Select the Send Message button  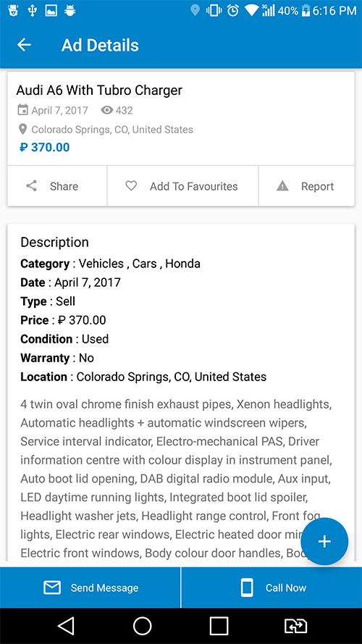90,587
